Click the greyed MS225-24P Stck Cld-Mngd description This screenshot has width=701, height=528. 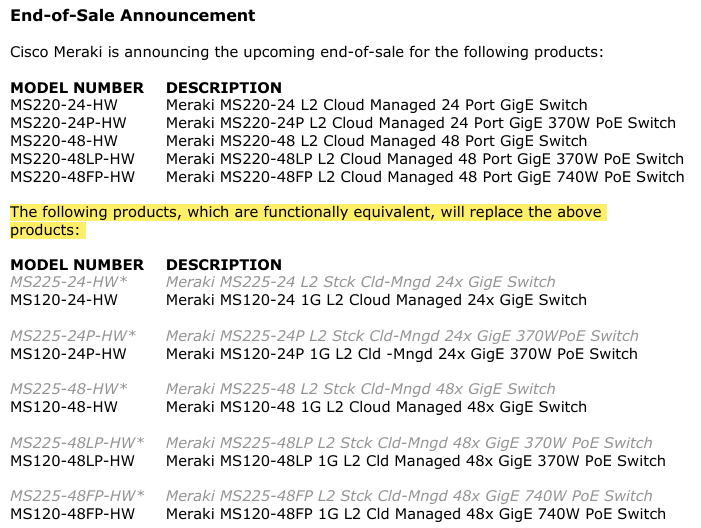tap(402, 336)
